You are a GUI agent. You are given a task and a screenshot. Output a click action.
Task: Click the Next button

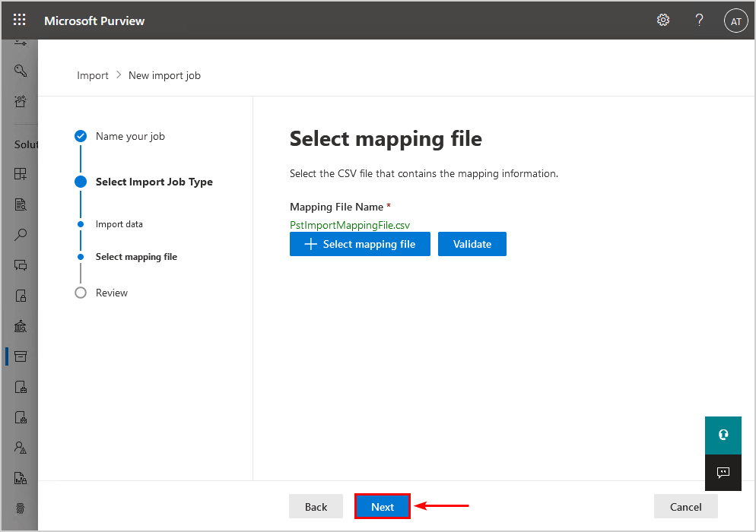point(383,506)
